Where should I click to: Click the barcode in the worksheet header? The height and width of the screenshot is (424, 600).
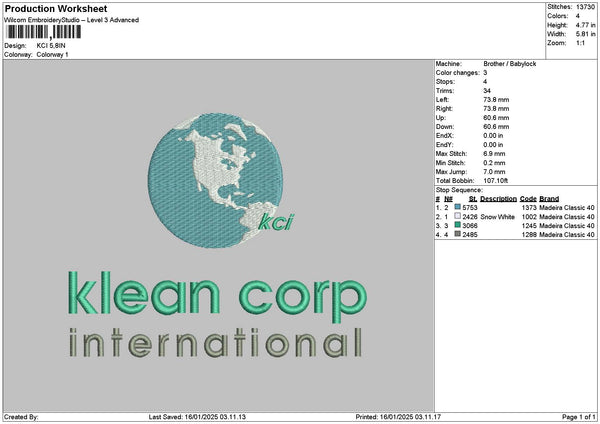tap(44, 32)
